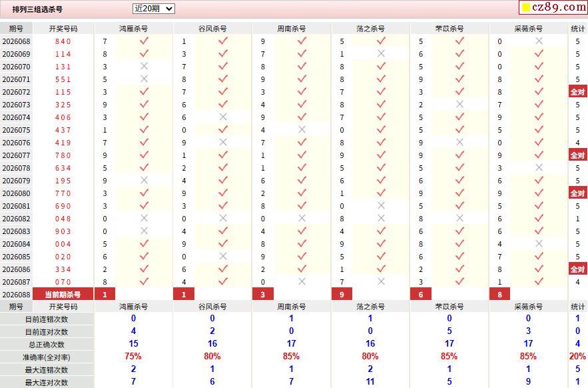Click the checkmark for 鸿雁杀号 in row 2026068

144,41
